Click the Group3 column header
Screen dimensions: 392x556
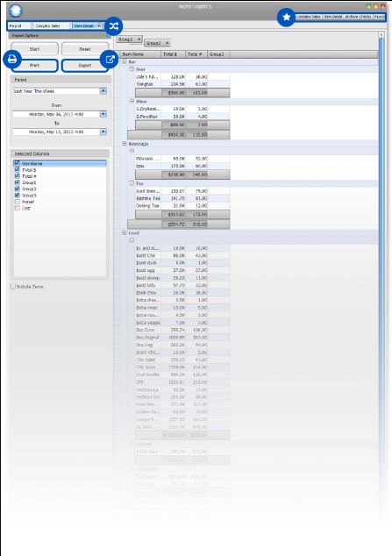(218, 54)
